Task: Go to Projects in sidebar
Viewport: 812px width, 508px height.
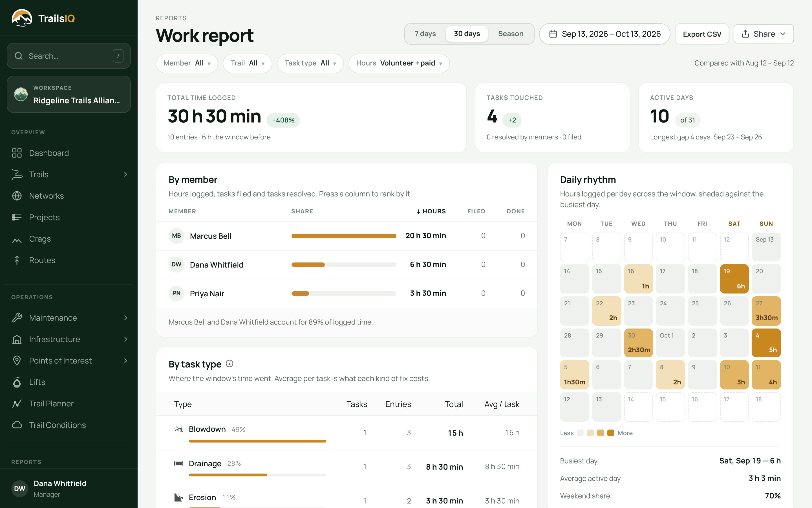Action: point(69,217)
